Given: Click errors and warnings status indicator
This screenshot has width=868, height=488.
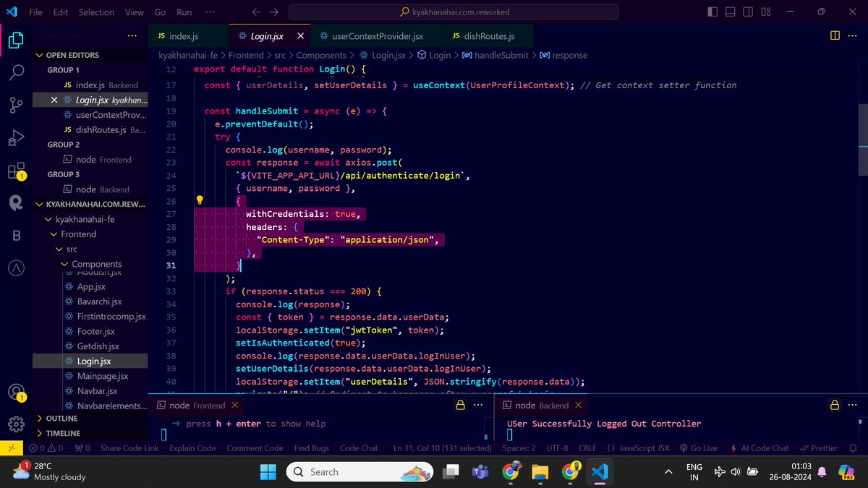Looking at the screenshot, I should pyautogui.click(x=47, y=448).
